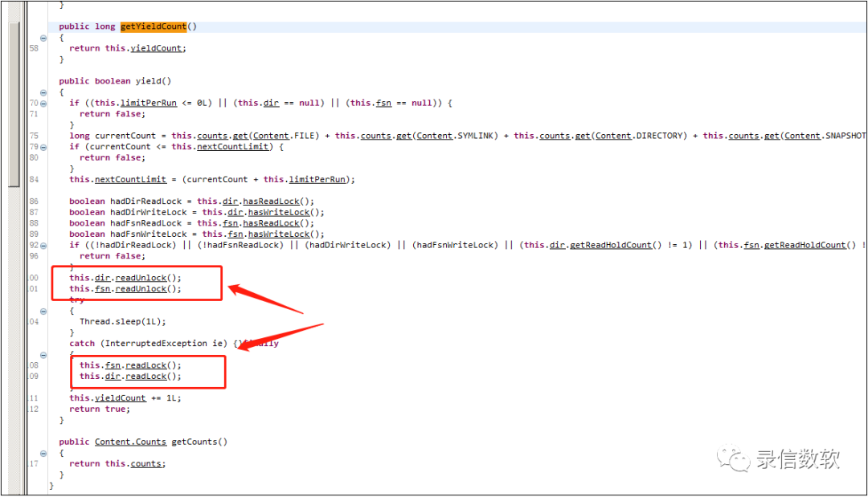Click 'return false;' on line 96
Viewport: 868px width, 497px height.
pyautogui.click(x=113, y=256)
